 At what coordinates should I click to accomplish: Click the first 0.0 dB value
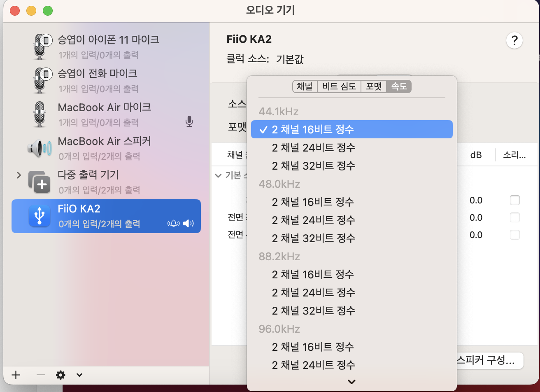[476, 201]
